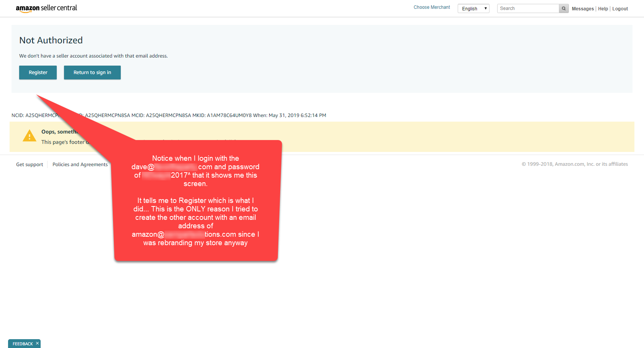Focus the Search input field
This screenshot has width=644, height=348.
click(x=528, y=8)
